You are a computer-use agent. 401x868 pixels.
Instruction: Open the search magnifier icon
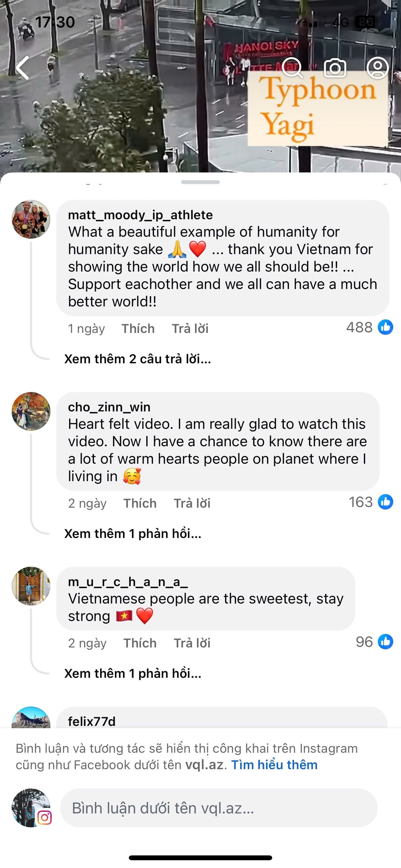click(293, 68)
